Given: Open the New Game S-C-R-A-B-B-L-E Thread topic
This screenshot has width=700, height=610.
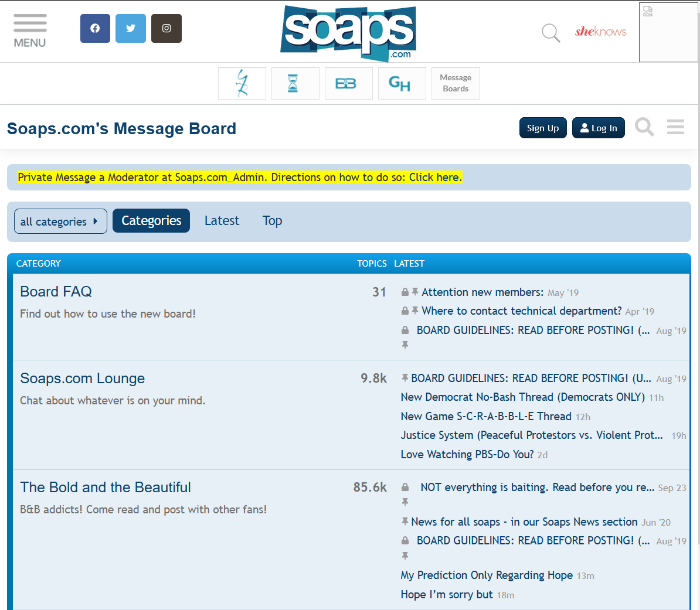Looking at the screenshot, I should tap(485, 416).
